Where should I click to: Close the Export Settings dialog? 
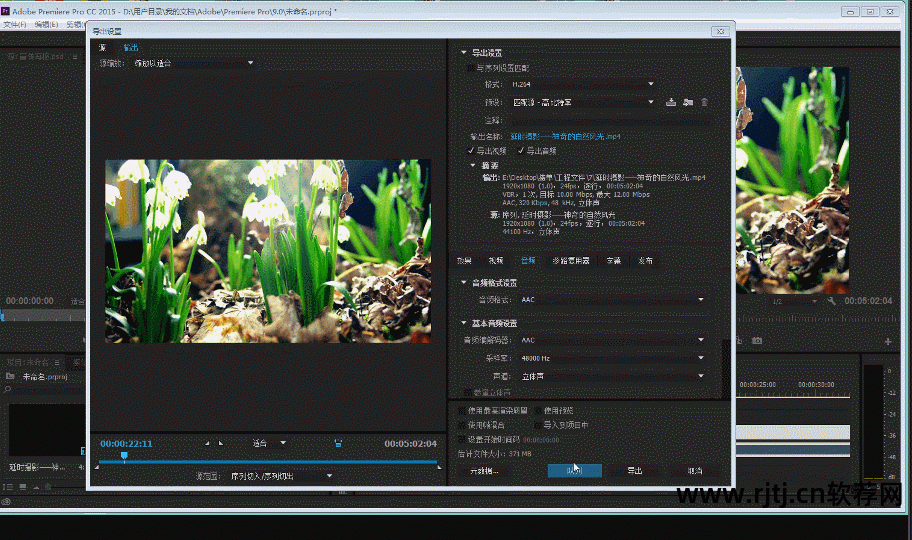click(720, 31)
